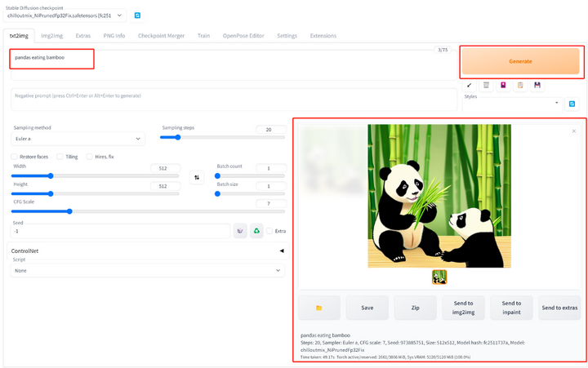The height and width of the screenshot is (368, 588).
Task: Click the swap width and height icon
Action: (x=197, y=177)
